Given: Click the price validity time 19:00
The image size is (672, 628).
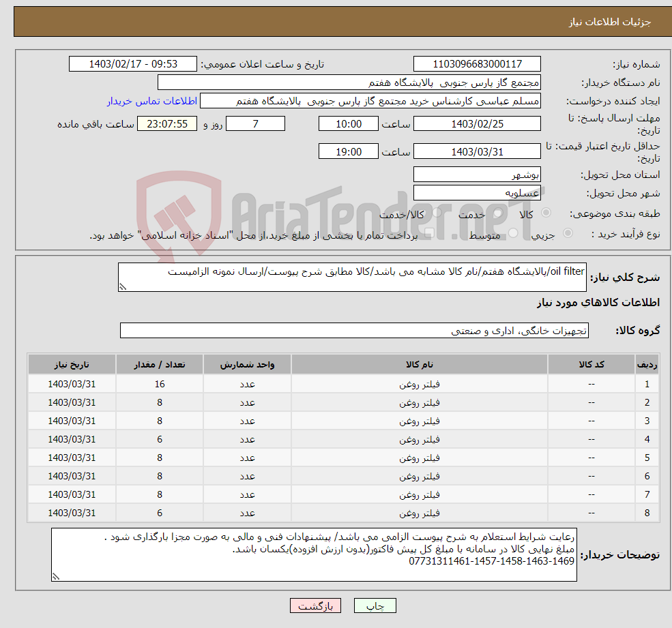Looking at the screenshot, I should click(349, 151).
